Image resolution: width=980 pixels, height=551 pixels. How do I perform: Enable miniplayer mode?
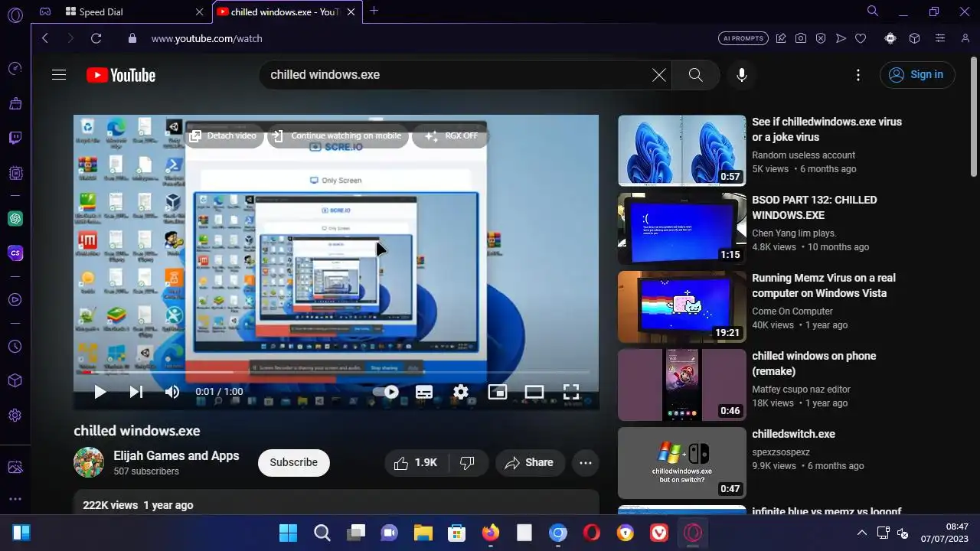click(x=498, y=392)
